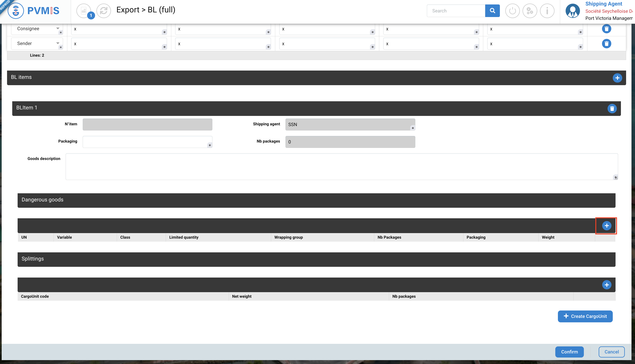Click the refresh arrows icon in header

(104, 11)
